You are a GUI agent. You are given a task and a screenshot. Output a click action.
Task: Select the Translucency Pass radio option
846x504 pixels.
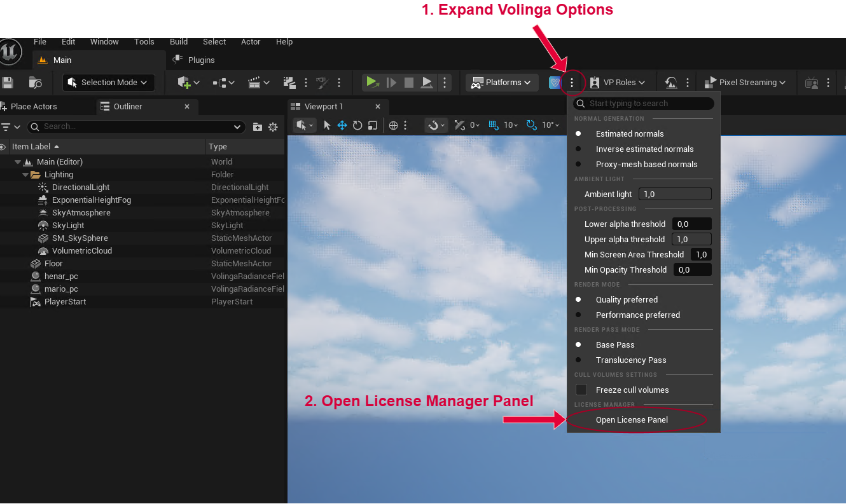pos(630,360)
